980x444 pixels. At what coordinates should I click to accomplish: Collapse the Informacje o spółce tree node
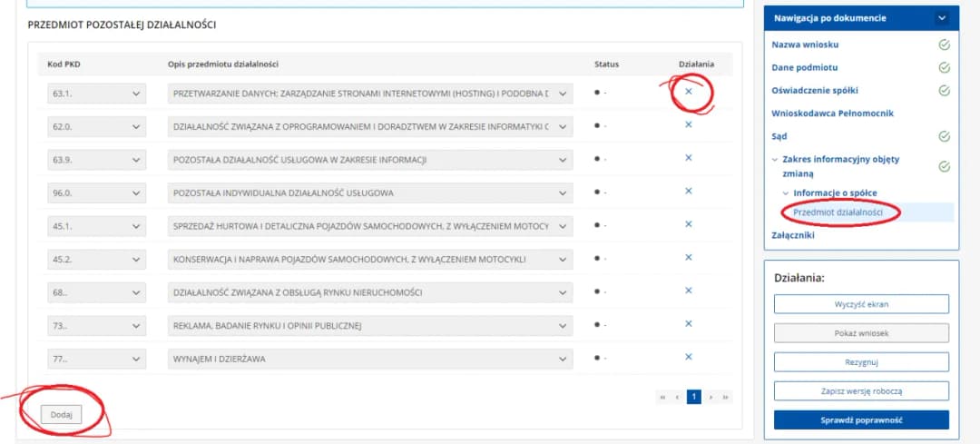click(786, 192)
